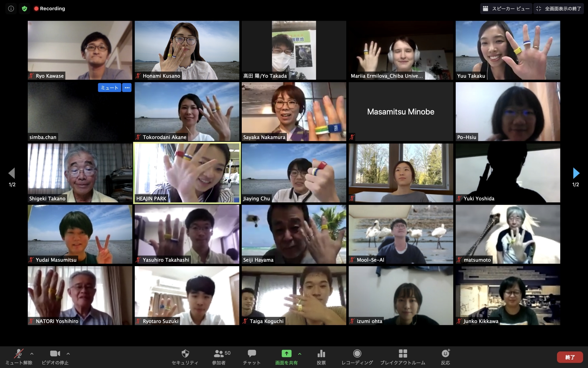588x368 pixels.
Task: Switch to Speaker View
Action: (506, 9)
